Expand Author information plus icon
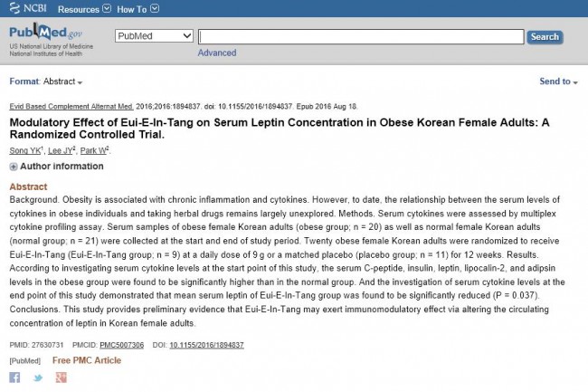The height and width of the screenshot is (392, 588). point(14,167)
